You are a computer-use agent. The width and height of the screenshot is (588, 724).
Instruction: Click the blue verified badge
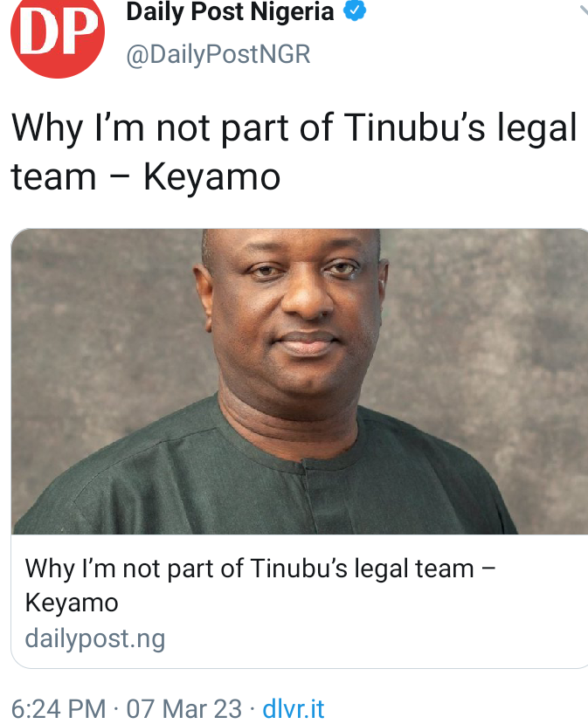[355, 10]
